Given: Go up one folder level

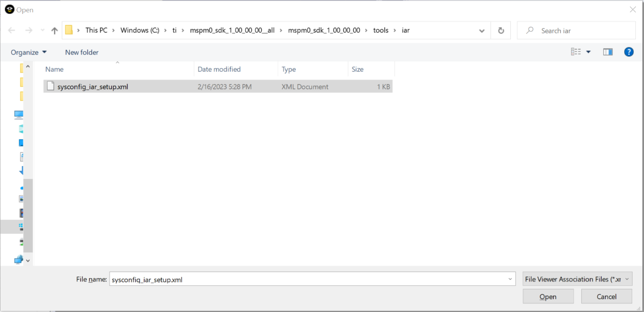Looking at the screenshot, I should tap(54, 31).
